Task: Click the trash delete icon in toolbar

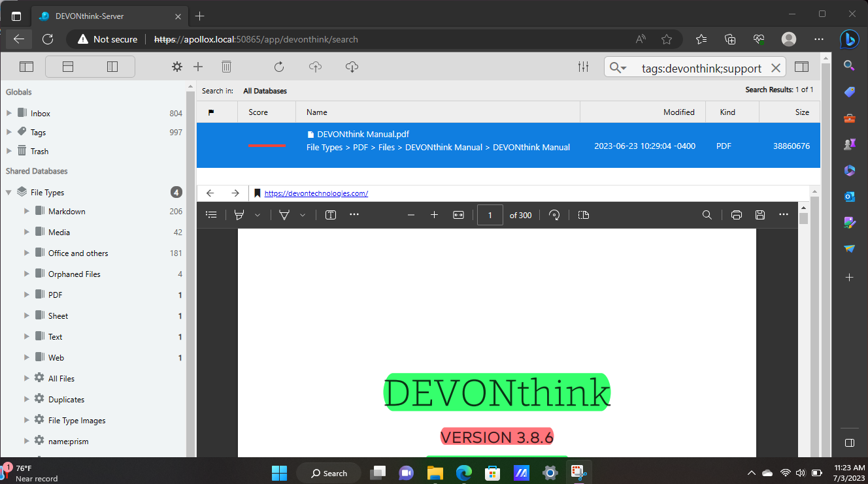Action: coord(226,67)
